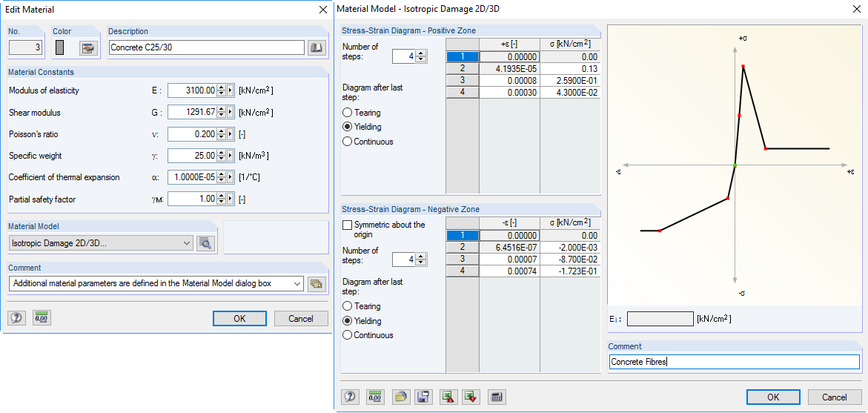
Task: Click negative stress cell -1.723E-01
Action: 570,272
